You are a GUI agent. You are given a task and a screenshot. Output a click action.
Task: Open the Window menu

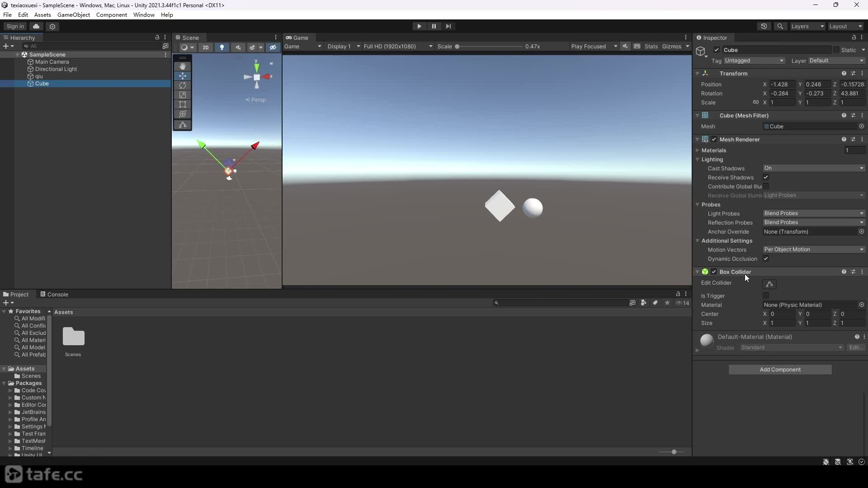coord(144,14)
